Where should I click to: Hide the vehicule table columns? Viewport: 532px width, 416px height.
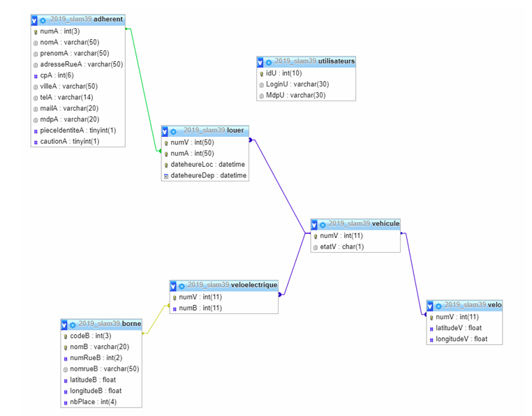pyautogui.click(x=315, y=225)
